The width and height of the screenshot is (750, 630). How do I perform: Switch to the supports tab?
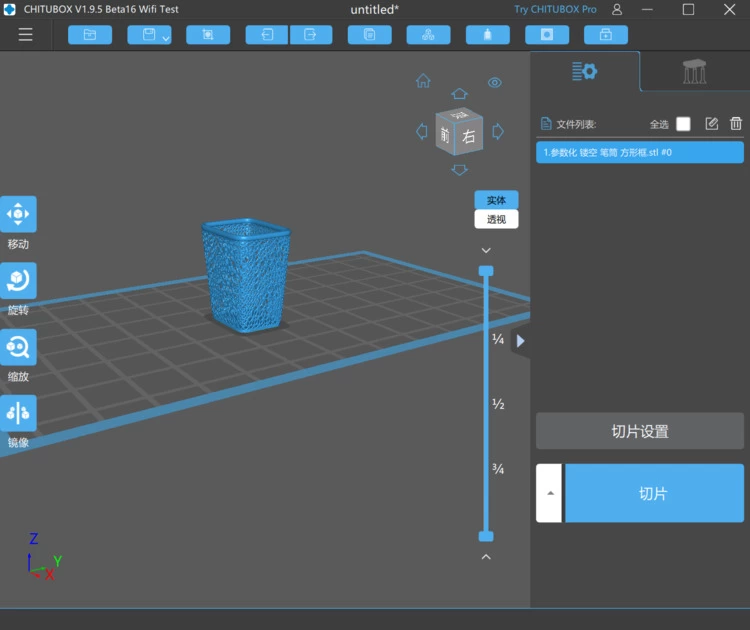(694, 72)
